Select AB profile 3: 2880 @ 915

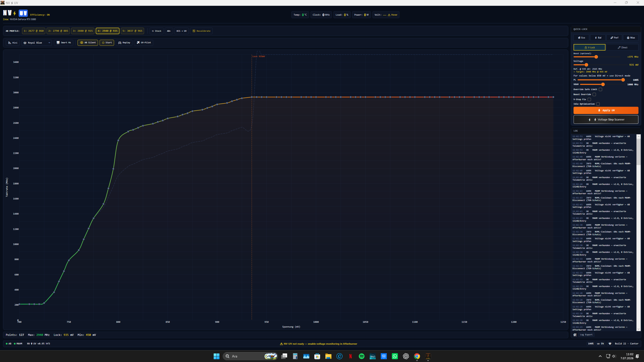[83, 31]
